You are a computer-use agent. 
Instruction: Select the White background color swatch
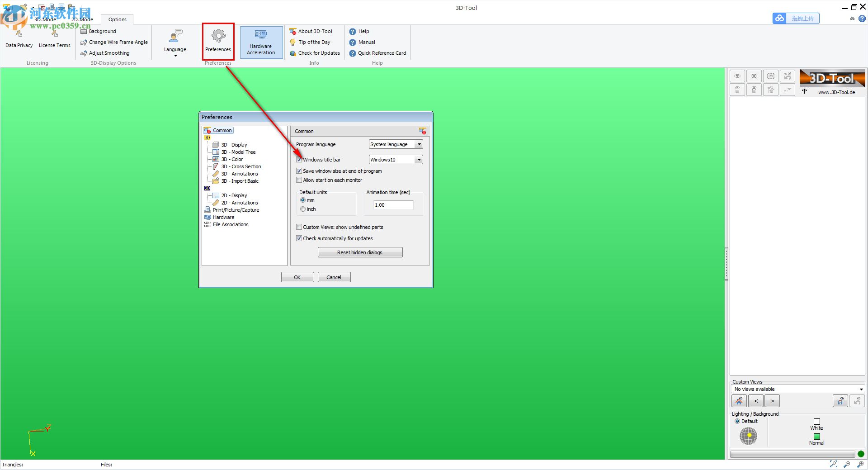click(x=816, y=421)
